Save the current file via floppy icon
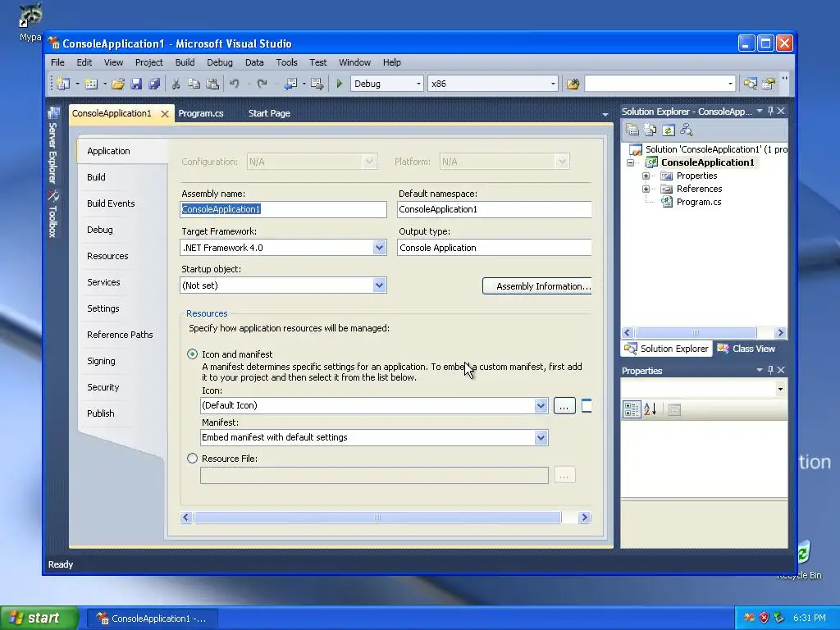 (137, 84)
